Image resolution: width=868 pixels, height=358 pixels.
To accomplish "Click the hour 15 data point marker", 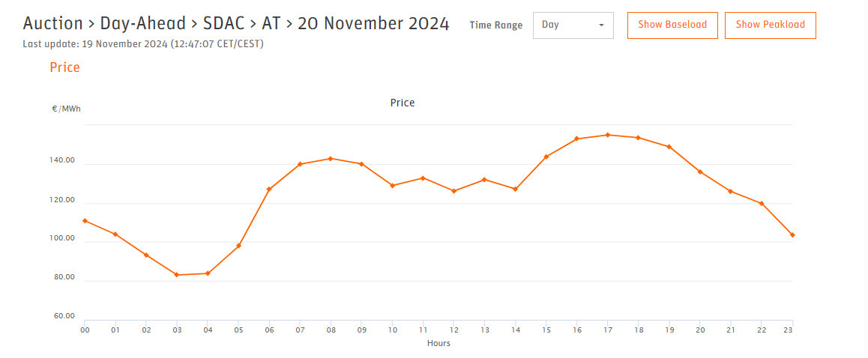I will click(546, 157).
